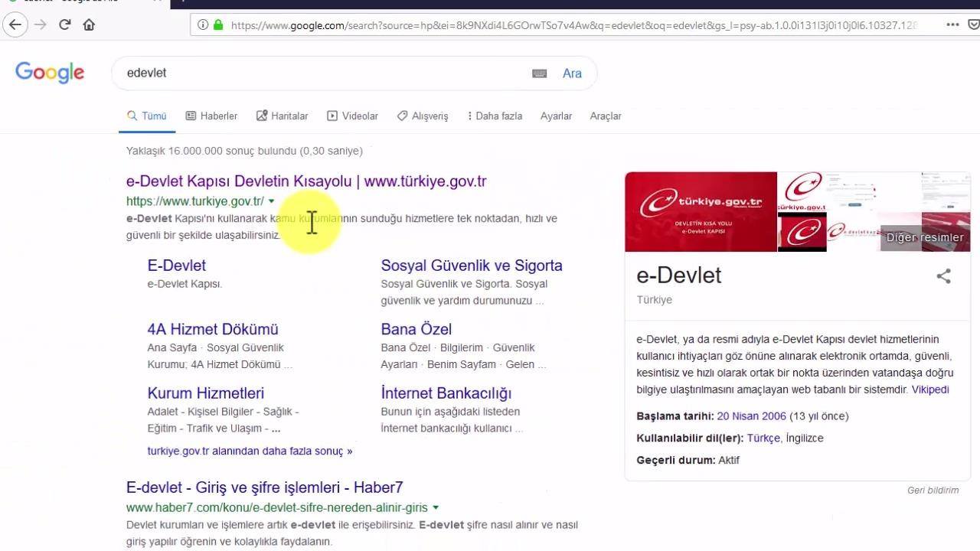
Task: Open Sosyal Güvenlik ve Sigorta sitelink
Action: tap(472, 266)
